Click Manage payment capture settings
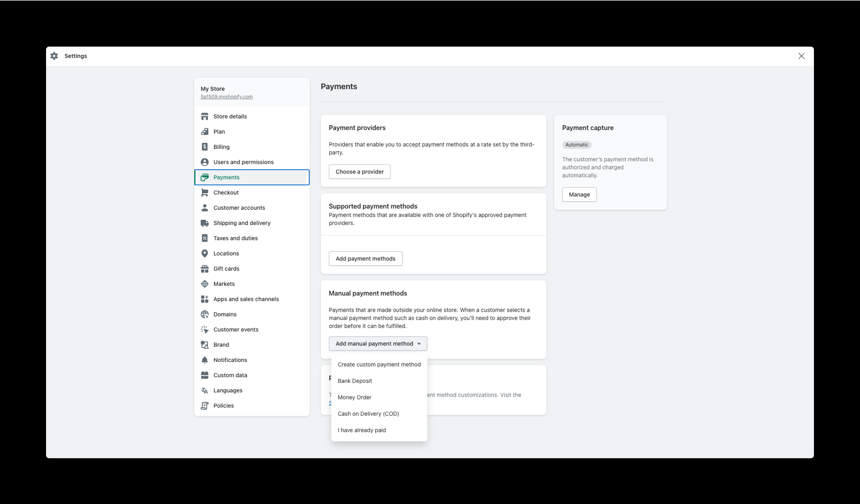 (579, 194)
